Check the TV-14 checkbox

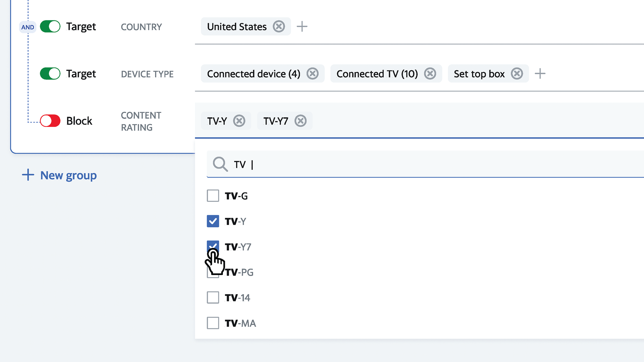(x=213, y=297)
